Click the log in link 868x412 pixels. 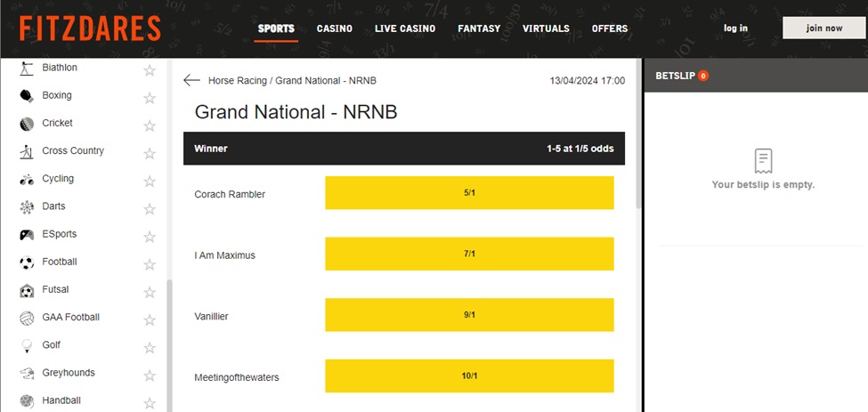(735, 28)
